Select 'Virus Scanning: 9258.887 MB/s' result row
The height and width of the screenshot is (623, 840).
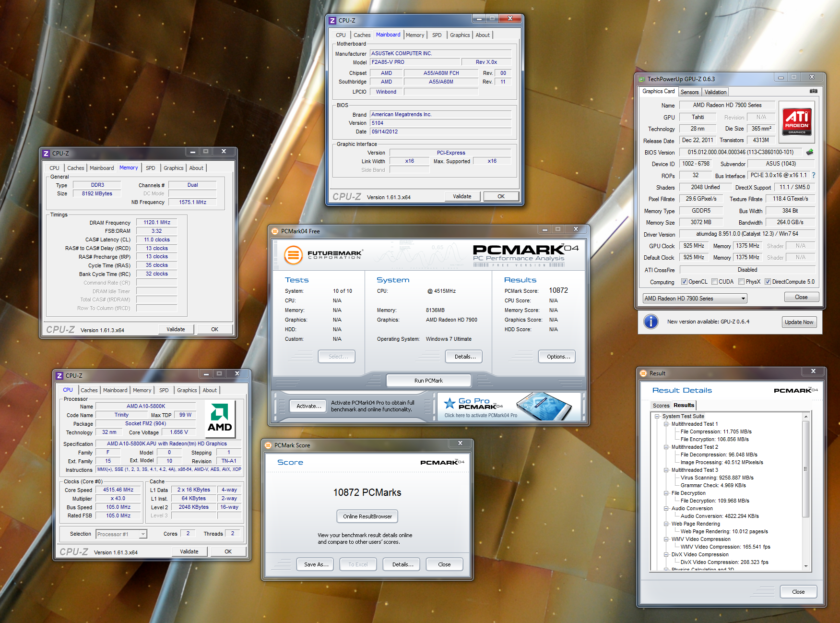[x=717, y=478]
